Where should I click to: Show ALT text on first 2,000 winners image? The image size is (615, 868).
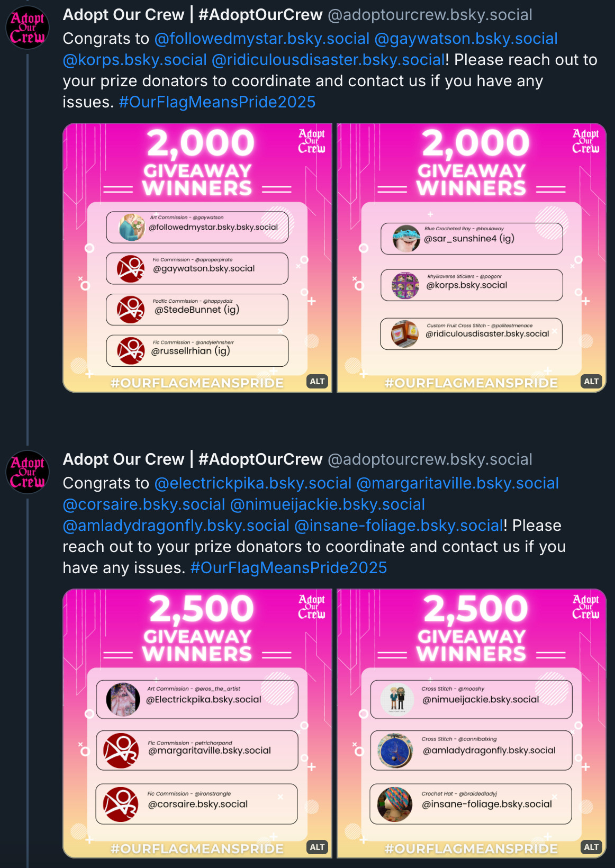click(317, 381)
